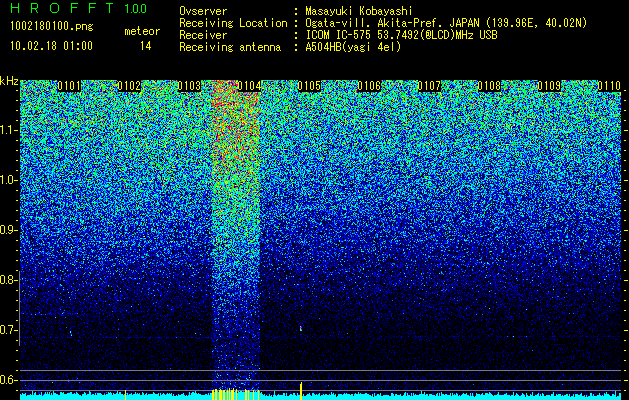Click the 0106 time marker

tap(369, 86)
